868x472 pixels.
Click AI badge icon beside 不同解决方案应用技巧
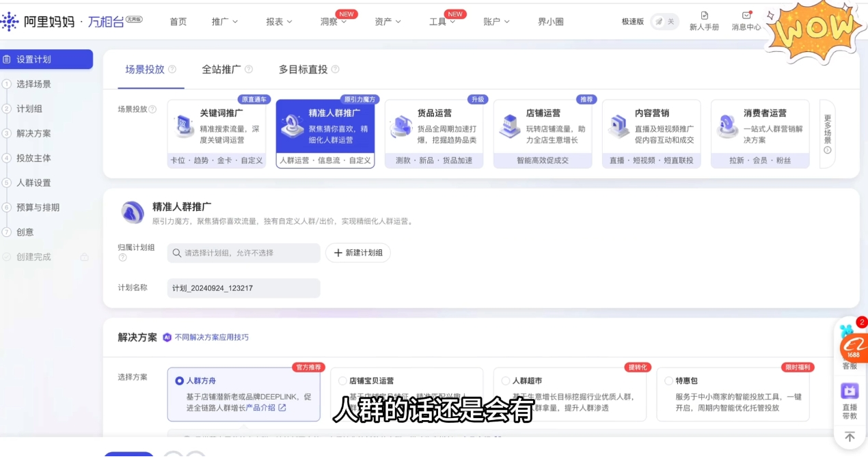pyautogui.click(x=167, y=337)
